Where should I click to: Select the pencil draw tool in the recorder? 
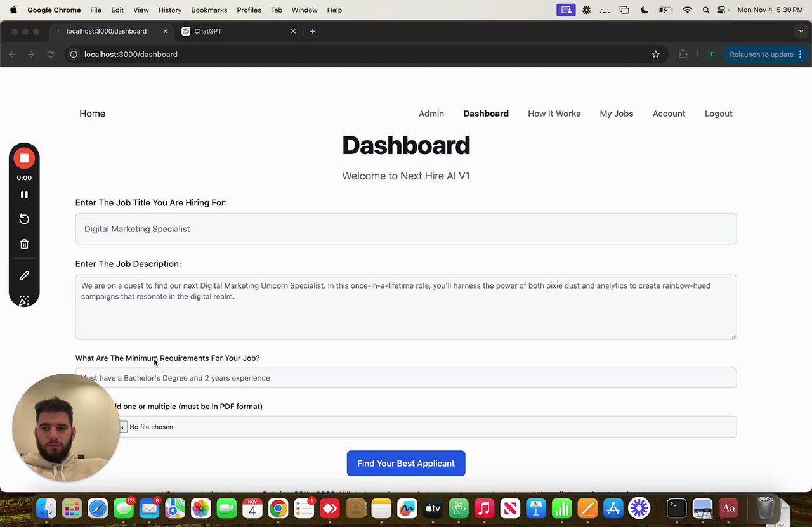pos(24,276)
